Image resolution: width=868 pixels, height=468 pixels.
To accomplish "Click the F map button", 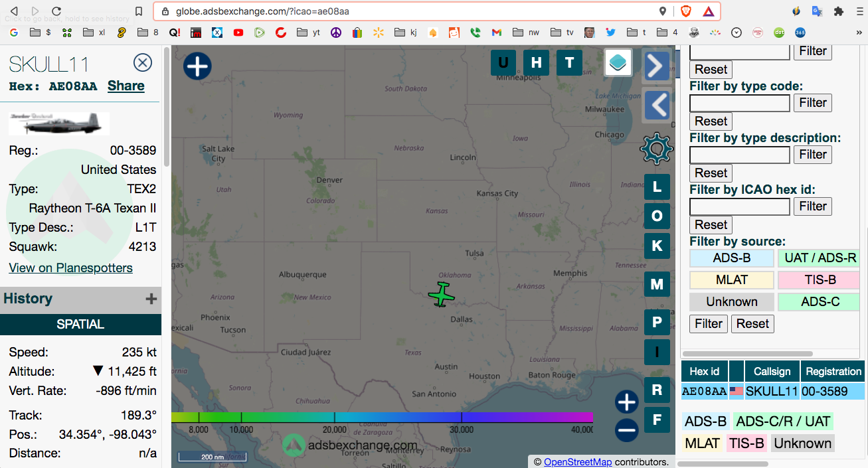I will tap(657, 420).
